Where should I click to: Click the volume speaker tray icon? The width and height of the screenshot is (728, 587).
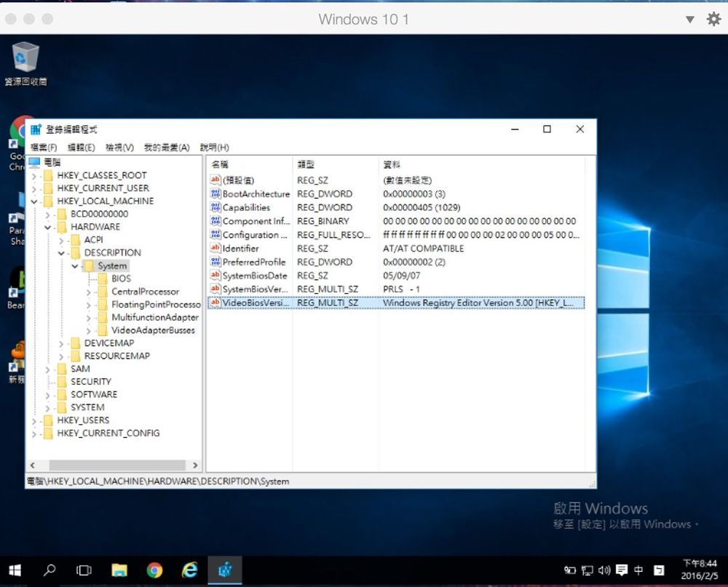605,570
